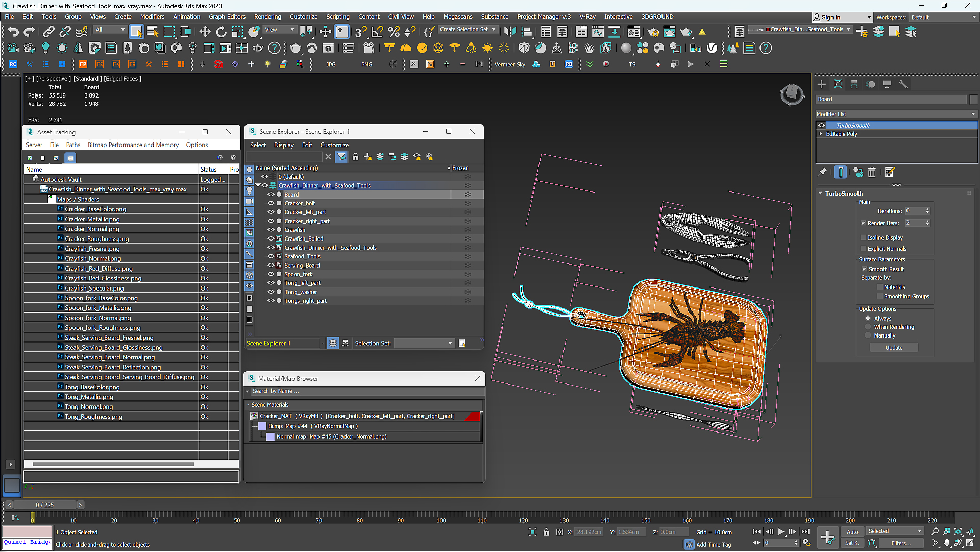The width and height of the screenshot is (980, 552).
Task: Collapse Crawfish_Dinner_with_Seafood_Tools layer tree
Action: tap(258, 186)
